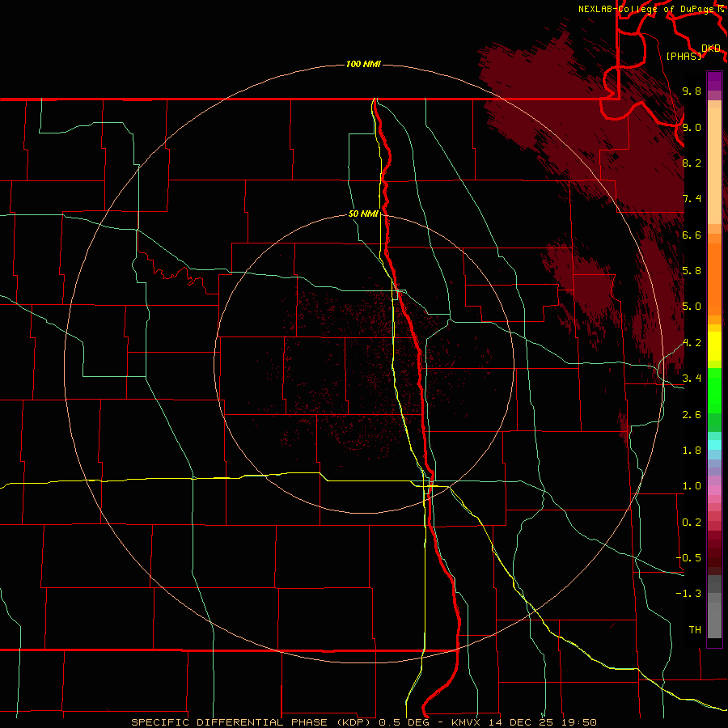Click the "TH" threshold label on scale
728x728 pixels.
[695, 630]
